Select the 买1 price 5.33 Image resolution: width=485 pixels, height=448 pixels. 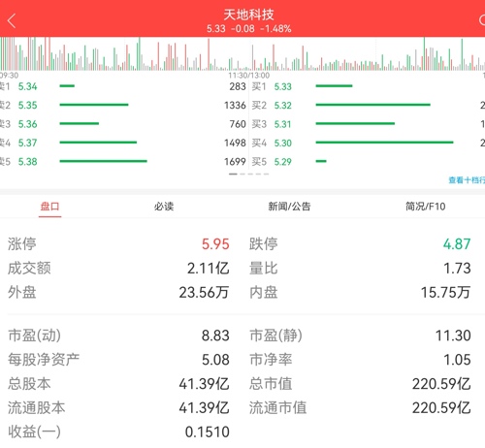click(283, 86)
